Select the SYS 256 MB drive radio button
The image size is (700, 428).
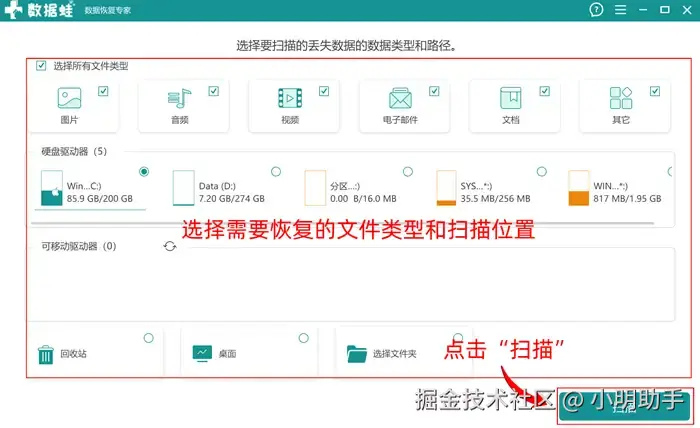[542, 171]
